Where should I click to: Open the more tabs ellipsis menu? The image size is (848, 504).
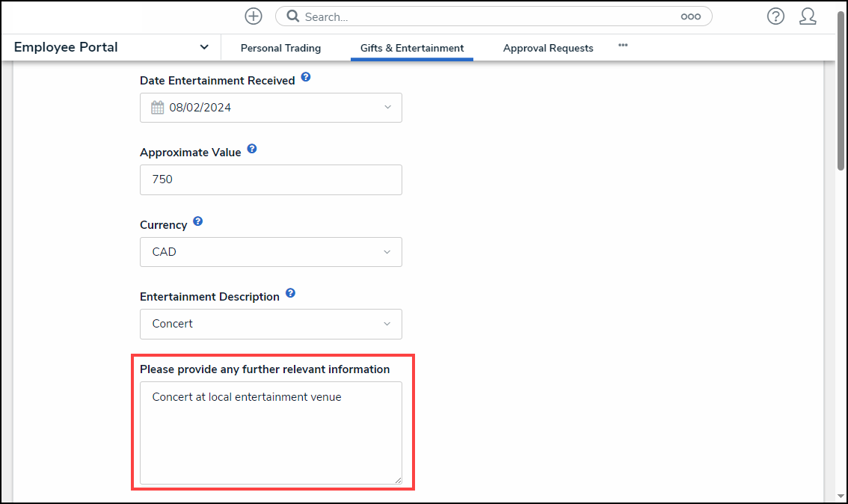[623, 46]
